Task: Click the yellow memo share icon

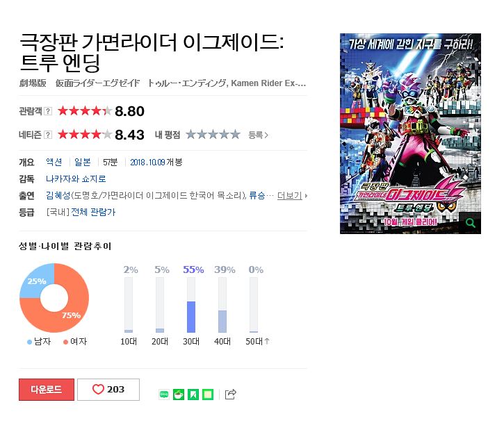Action: (x=208, y=394)
